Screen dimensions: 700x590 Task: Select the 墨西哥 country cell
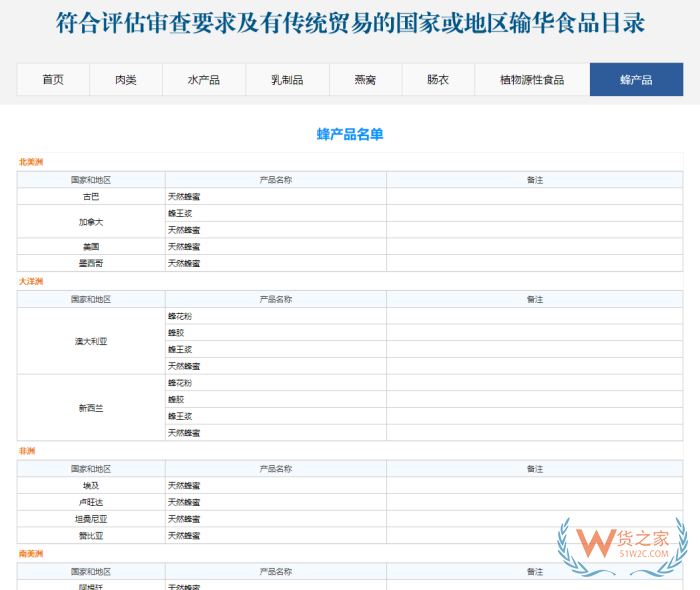[91, 263]
